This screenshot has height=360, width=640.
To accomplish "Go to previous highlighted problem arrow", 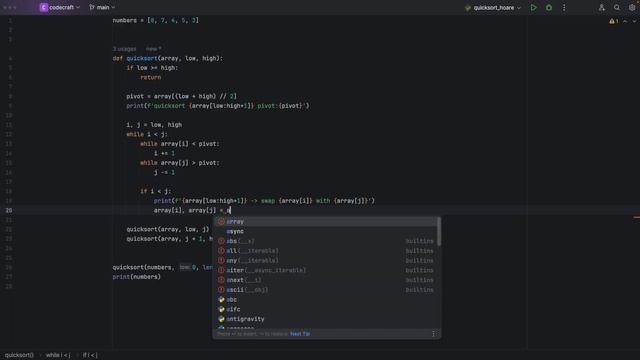I will (x=625, y=21).
